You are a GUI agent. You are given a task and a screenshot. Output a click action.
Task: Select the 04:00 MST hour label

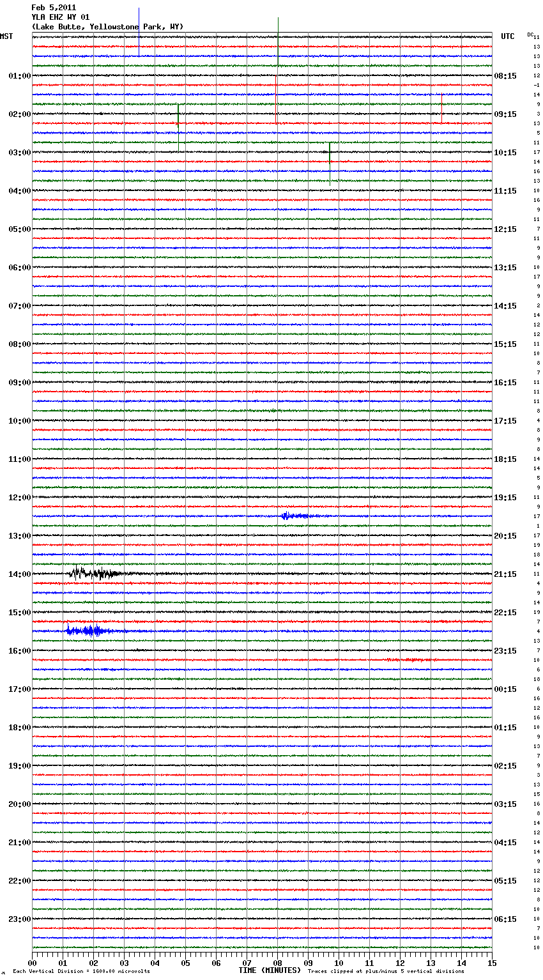coord(20,191)
